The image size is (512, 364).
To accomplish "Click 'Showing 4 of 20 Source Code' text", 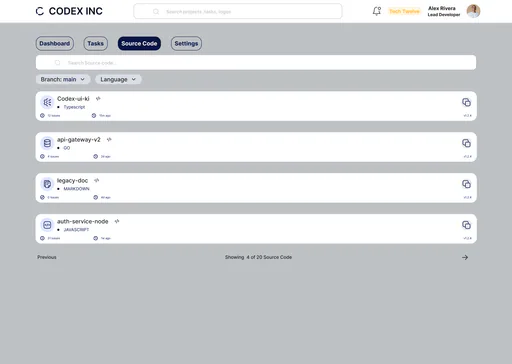I will (258, 257).
